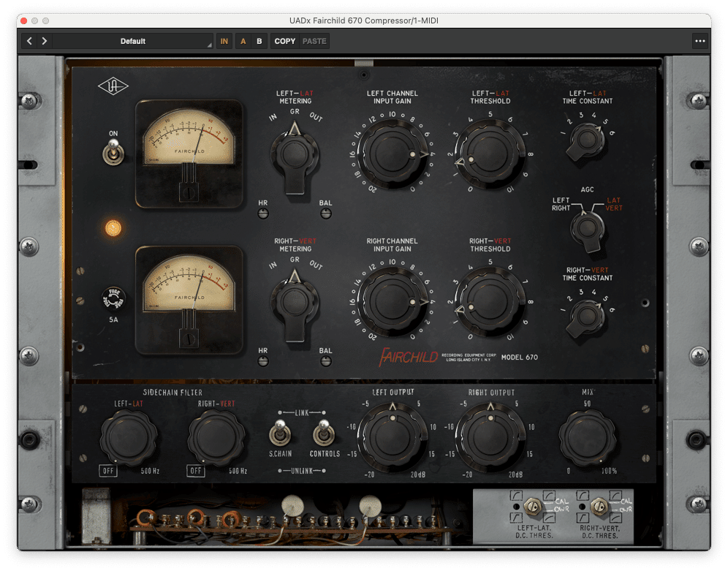Click the Left-Lat Metering selector knob
The width and height of the screenshot is (728, 571).
point(295,156)
